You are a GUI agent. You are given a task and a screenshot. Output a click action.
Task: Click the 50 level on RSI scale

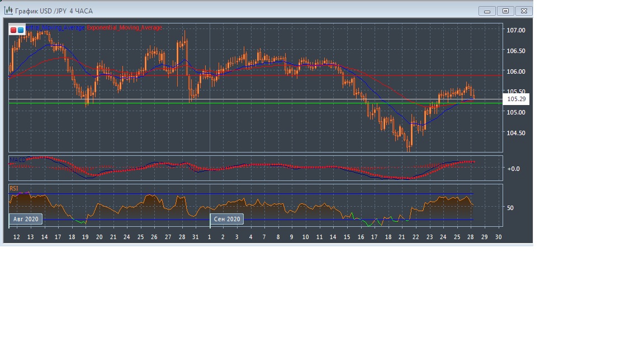(x=510, y=208)
